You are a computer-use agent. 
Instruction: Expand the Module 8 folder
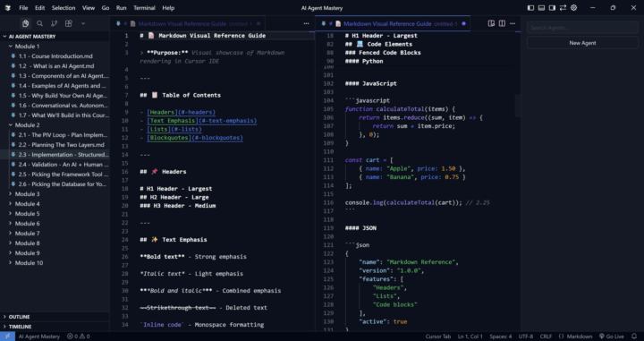click(x=55, y=243)
